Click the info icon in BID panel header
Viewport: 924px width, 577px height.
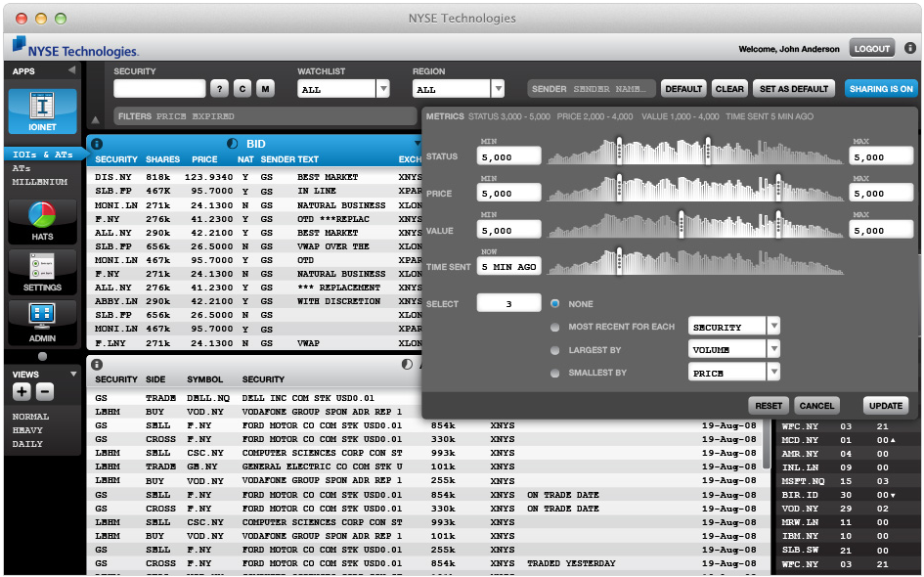[x=97, y=144]
